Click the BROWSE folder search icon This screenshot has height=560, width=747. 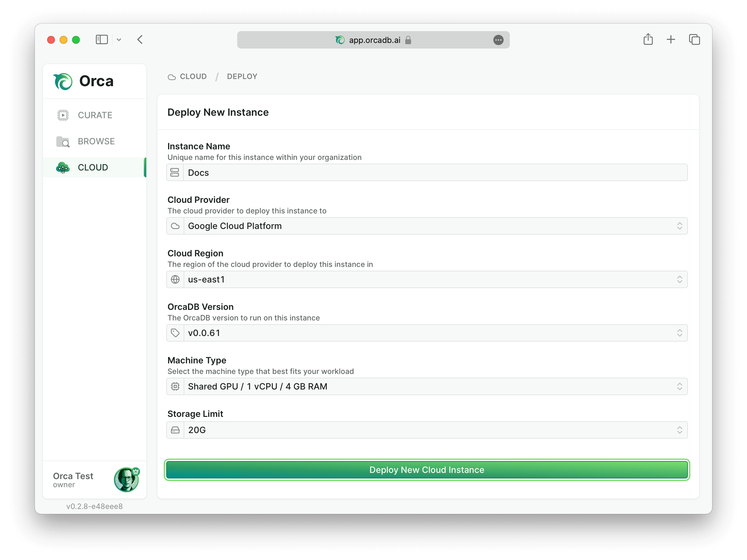63,142
